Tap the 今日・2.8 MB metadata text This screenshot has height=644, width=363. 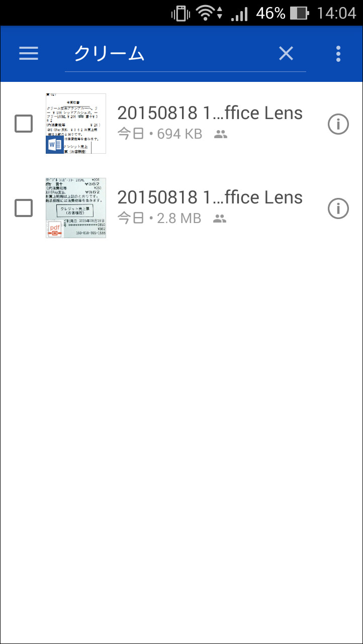tap(159, 218)
